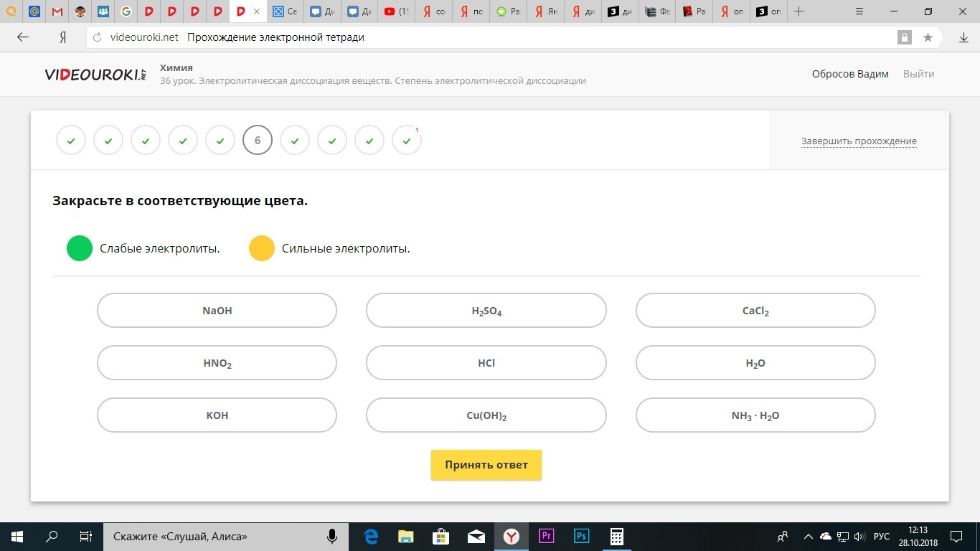The width and height of the screenshot is (980, 551).
Task: Toggle the NaOH answer pill
Action: coord(217,311)
